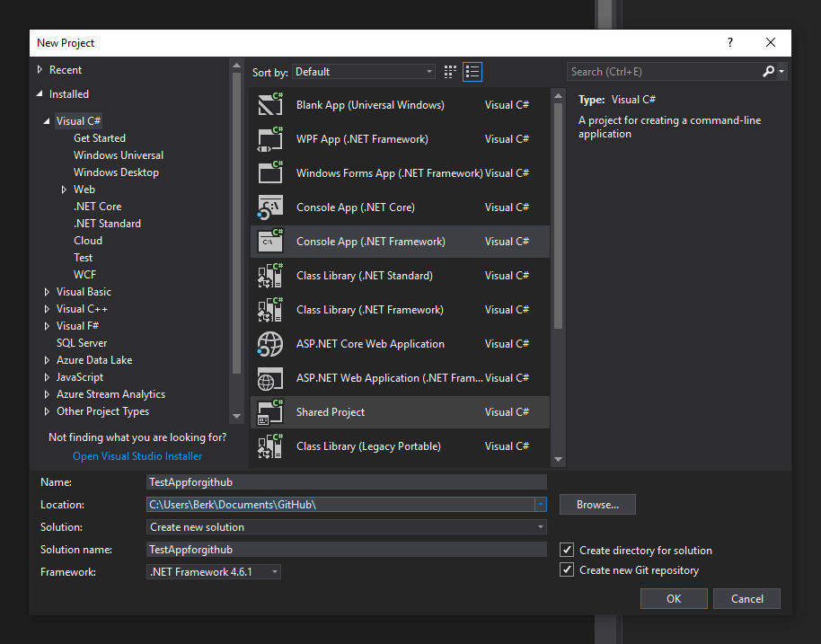This screenshot has width=821, height=644.
Task: Click the template list scrollbar thumb
Action: [x=558, y=216]
